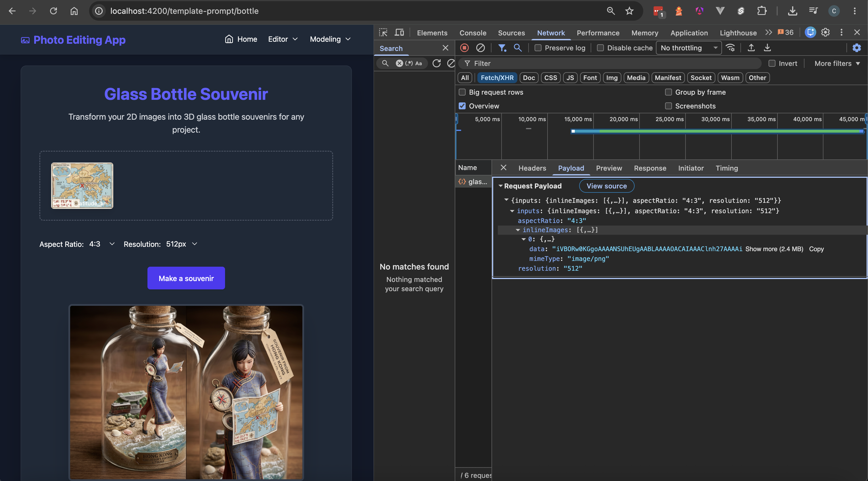Collapse the inlineImages tree node
868x481 pixels.
(518, 230)
